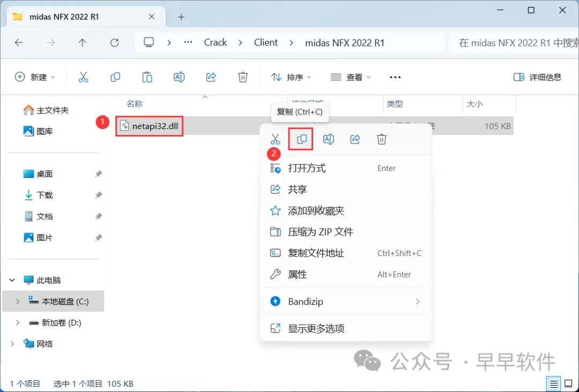Click Copy icon in context menu
This screenshot has width=579, height=392.
pyautogui.click(x=302, y=139)
